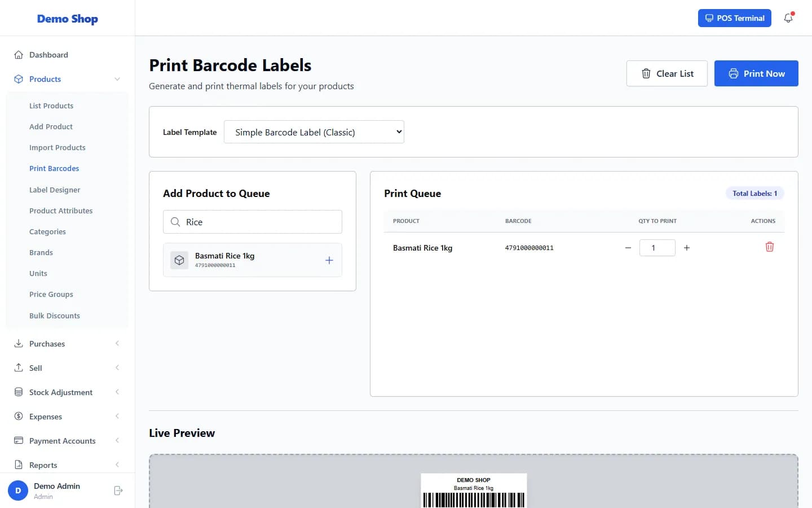Screen dimensions: 812x508
Task: Click the notification bell icon
Action: pyautogui.click(x=788, y=18)
